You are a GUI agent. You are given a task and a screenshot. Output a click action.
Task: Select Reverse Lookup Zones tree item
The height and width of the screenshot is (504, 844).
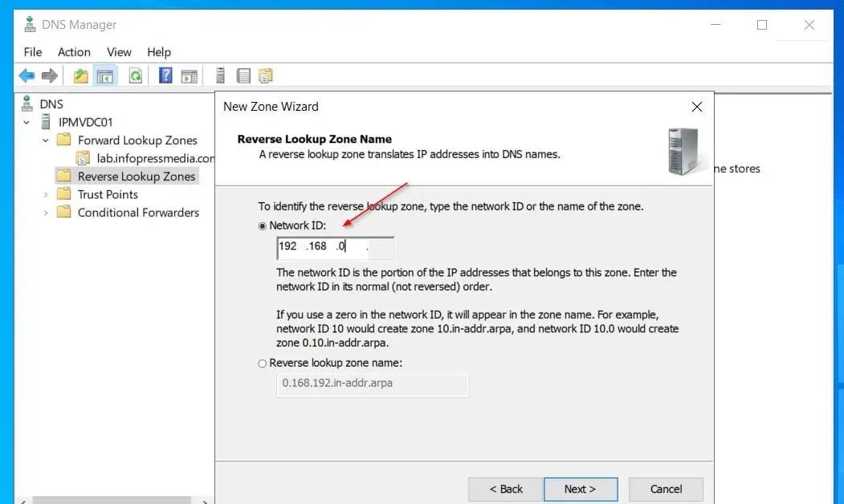[137, 176]
